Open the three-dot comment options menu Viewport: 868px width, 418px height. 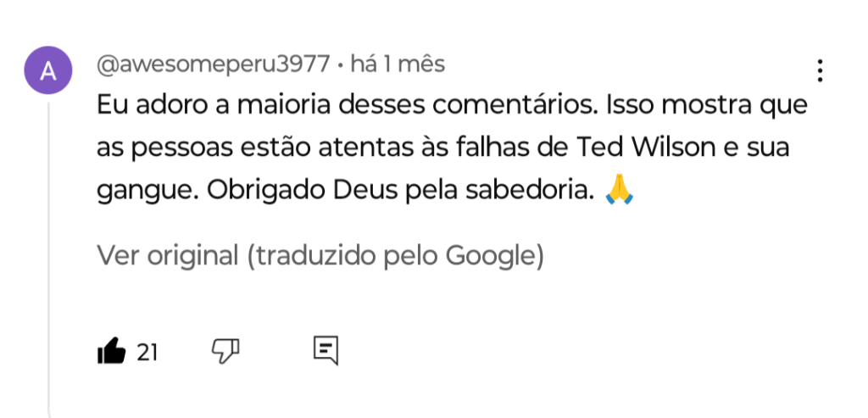pos(820,71)
